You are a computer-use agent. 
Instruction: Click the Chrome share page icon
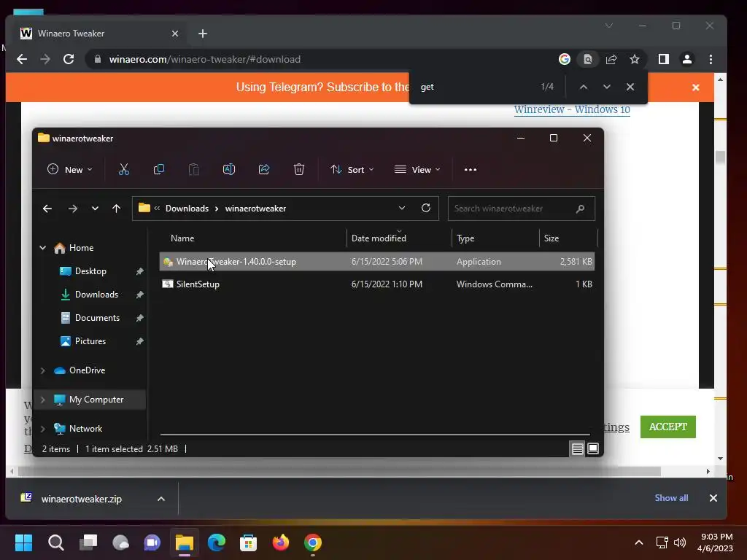pos(611,59)
